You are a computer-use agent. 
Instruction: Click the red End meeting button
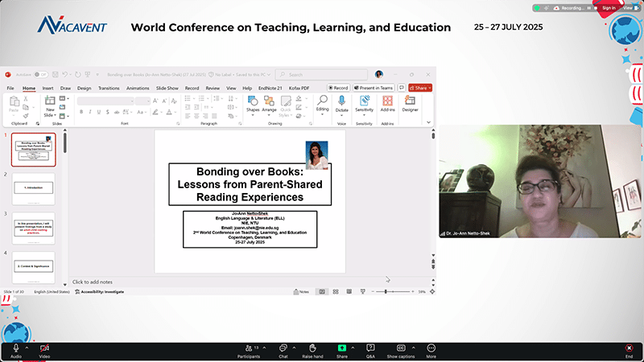coord(629,348)
